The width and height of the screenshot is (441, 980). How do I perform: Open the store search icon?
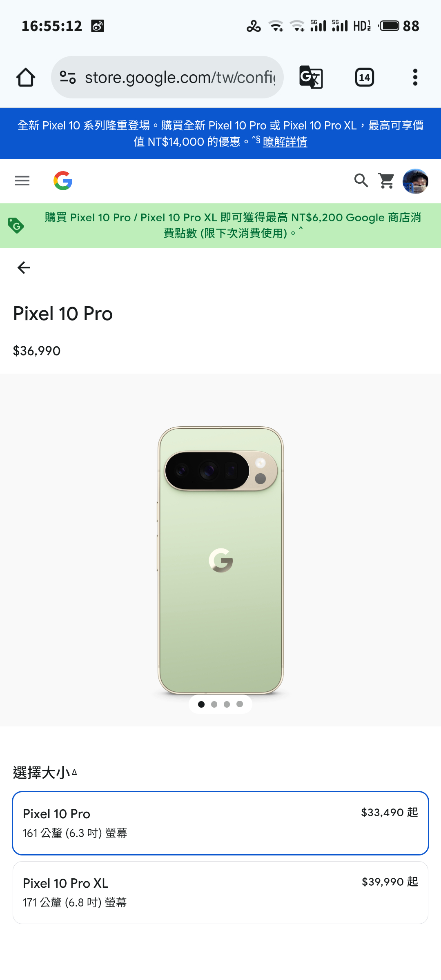pyautogui.click(x=361, y=180)
